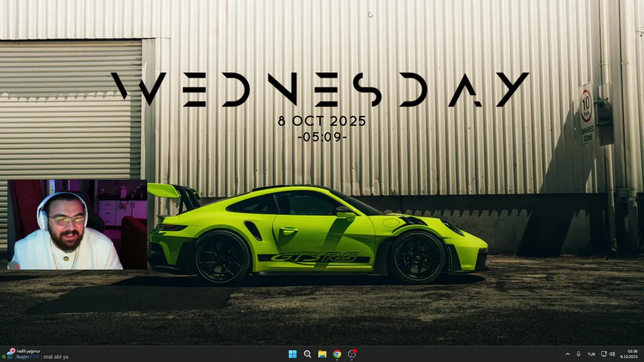Viewport: 644px width, 362px height.
Task: Open the volume speaker tray icon
Action: 612,354
